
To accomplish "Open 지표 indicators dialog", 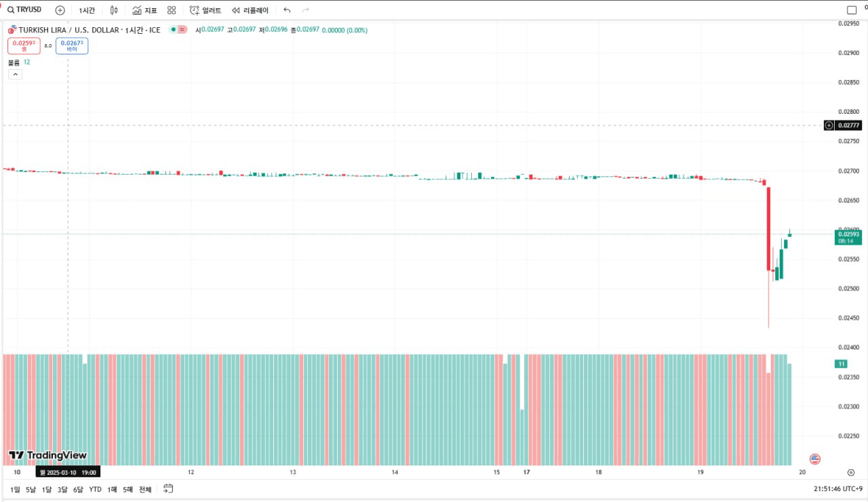I will tap(145, 10).
